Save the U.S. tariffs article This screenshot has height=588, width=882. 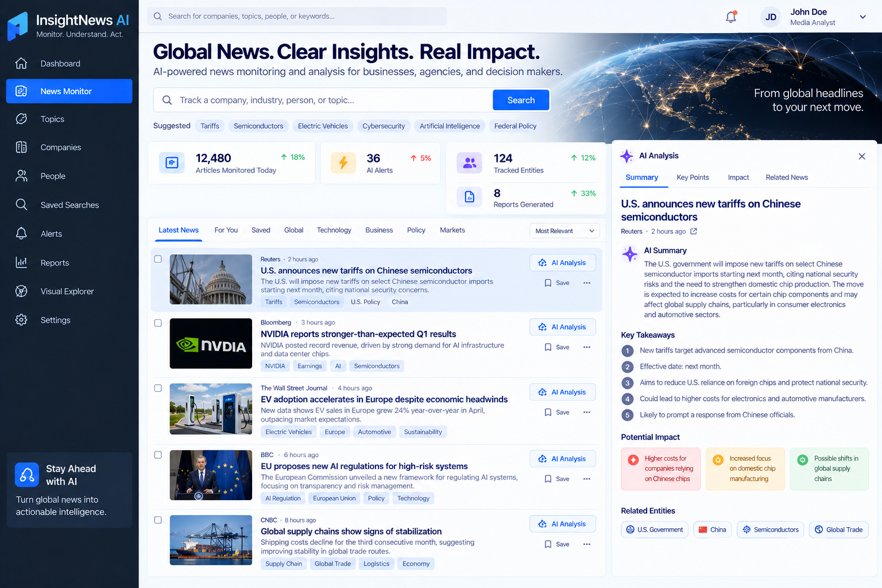tap(557, 283)
